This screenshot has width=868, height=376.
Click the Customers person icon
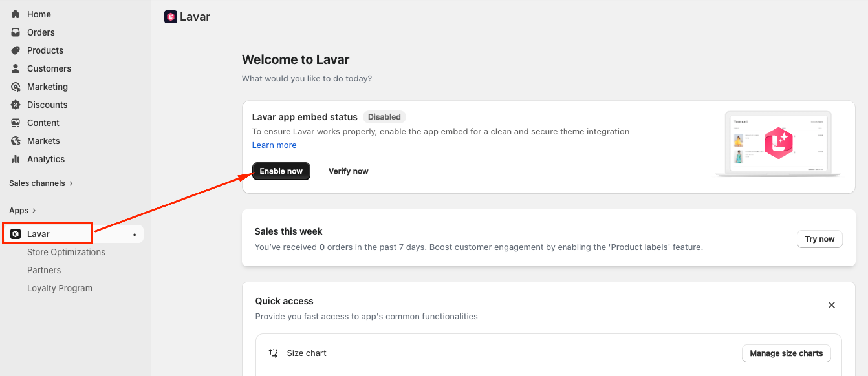click(16, 68)
